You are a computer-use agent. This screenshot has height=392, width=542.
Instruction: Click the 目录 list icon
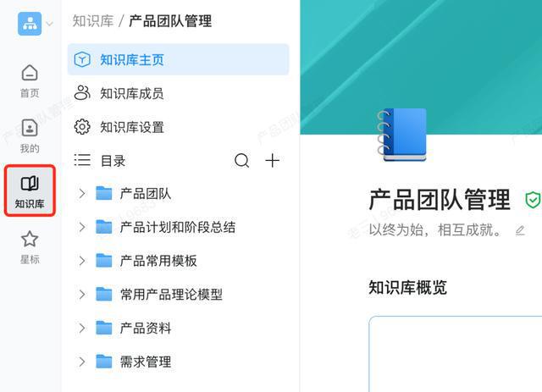(82, 160)
